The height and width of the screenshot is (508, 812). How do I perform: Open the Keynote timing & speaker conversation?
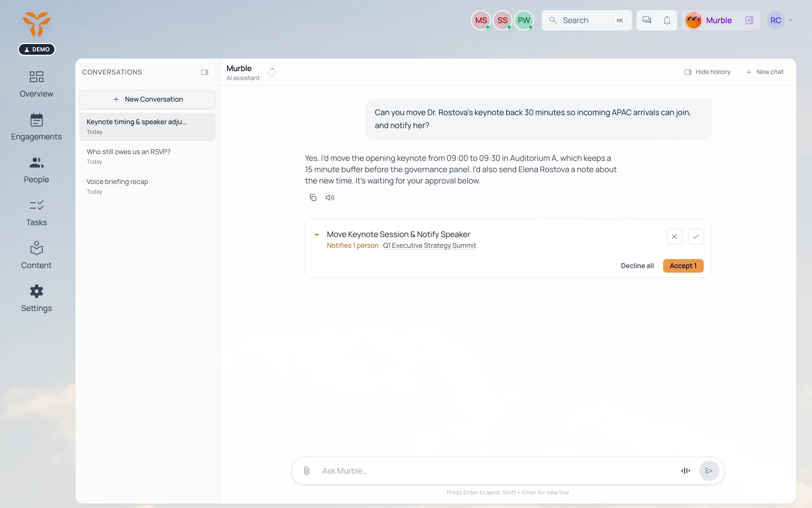click(x=147, y=127)
